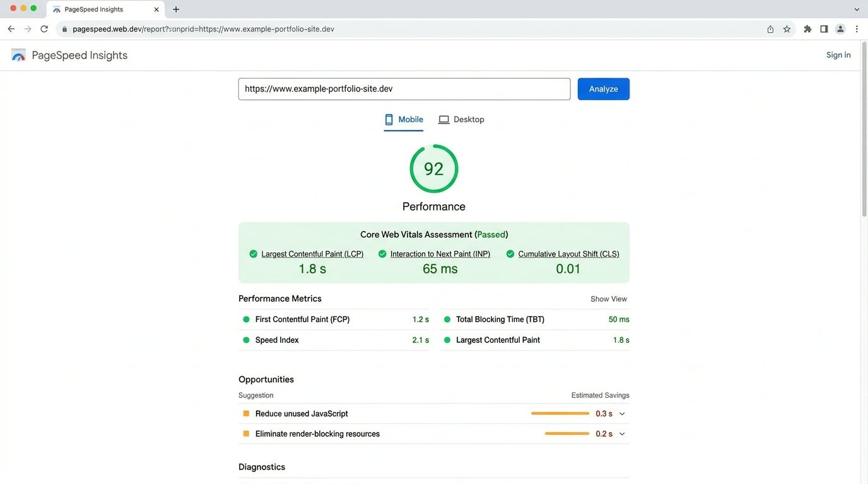Open Largest Contentful Paint (LCP) link

pos(312,254)
